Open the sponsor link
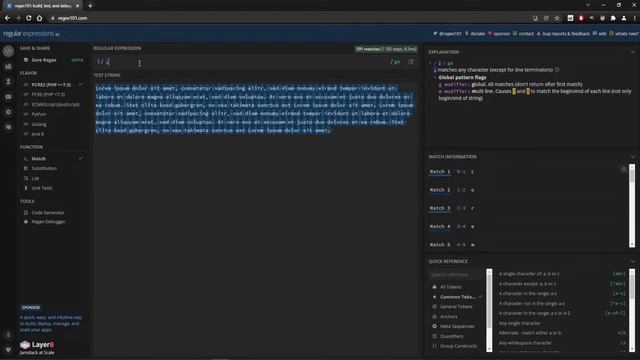 coord(499,33)
